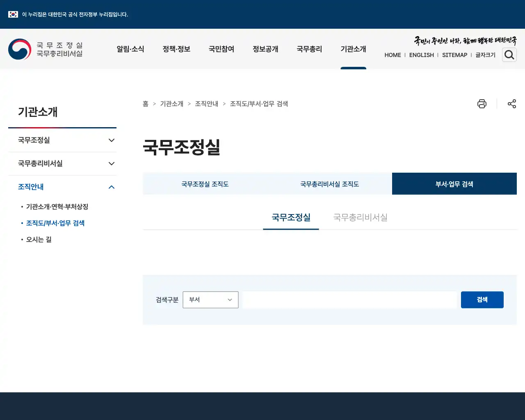Click the 조직안내 breadcrumb

tap(207, 104)
